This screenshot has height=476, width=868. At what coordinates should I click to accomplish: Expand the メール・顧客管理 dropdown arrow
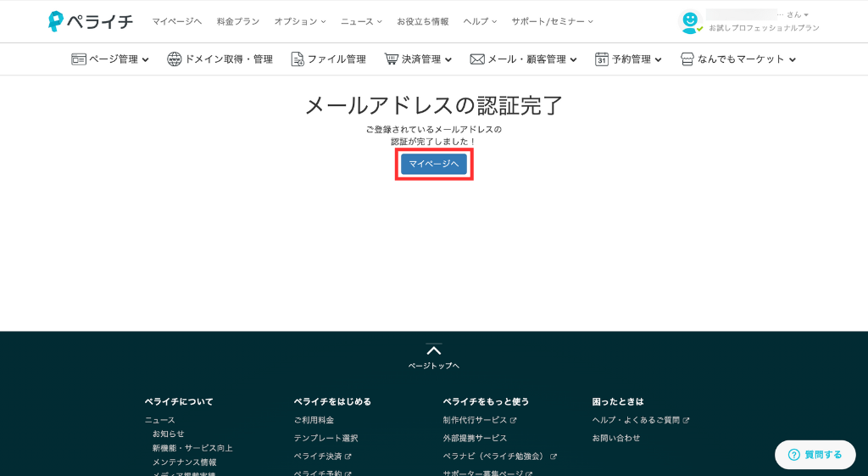573,60
